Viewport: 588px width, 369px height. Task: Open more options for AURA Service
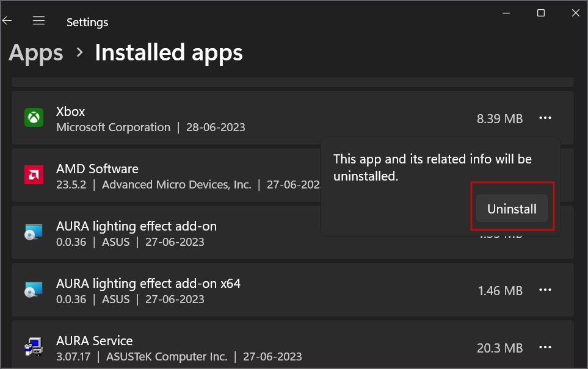[x=545, y=348]
